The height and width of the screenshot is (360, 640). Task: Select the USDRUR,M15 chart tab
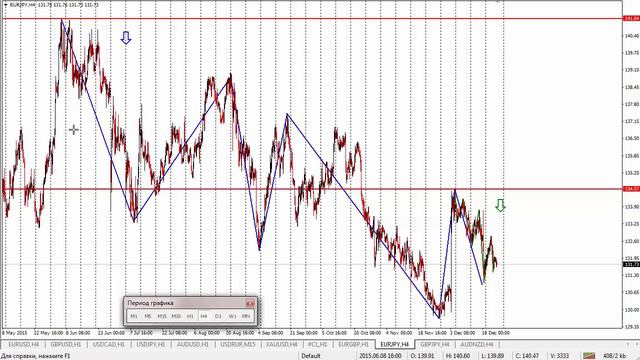[238, 344]
